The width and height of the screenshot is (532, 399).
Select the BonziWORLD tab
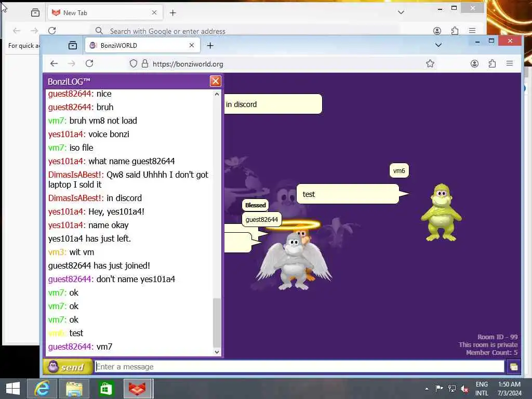coord(142,46)
